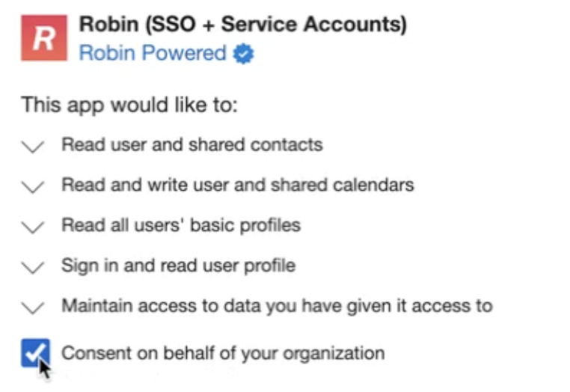570x392 pixels.
Task: Select Read all users' basic profiles text
Action: pos(181,225)
